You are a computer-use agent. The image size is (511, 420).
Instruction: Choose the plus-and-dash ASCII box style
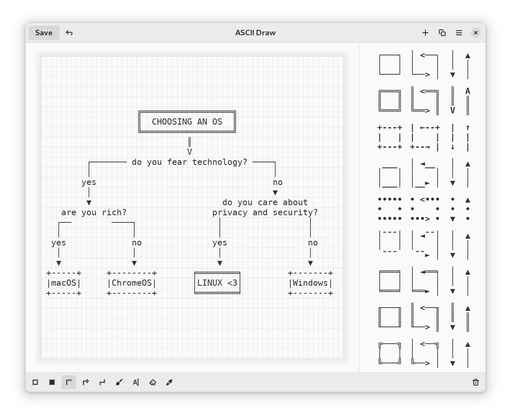425,137
